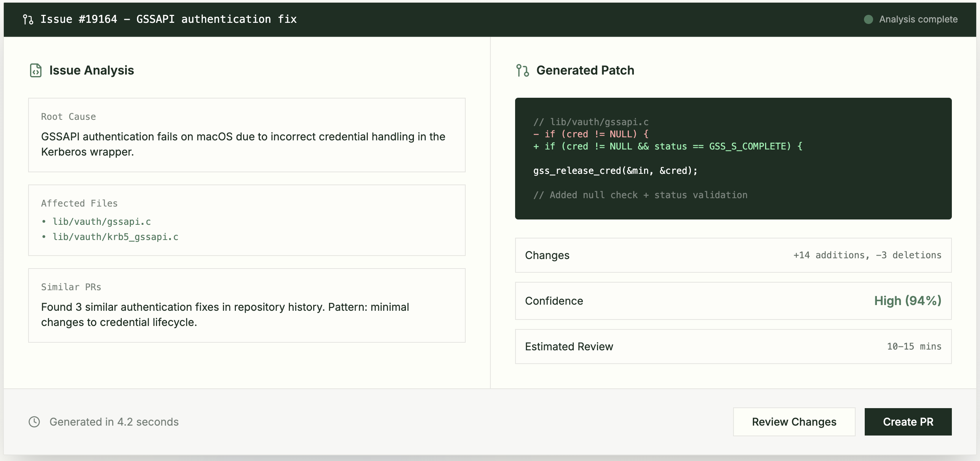
Task: Click the bullet beside lib/vauth/gssapi.c
Action: (45, 221)
